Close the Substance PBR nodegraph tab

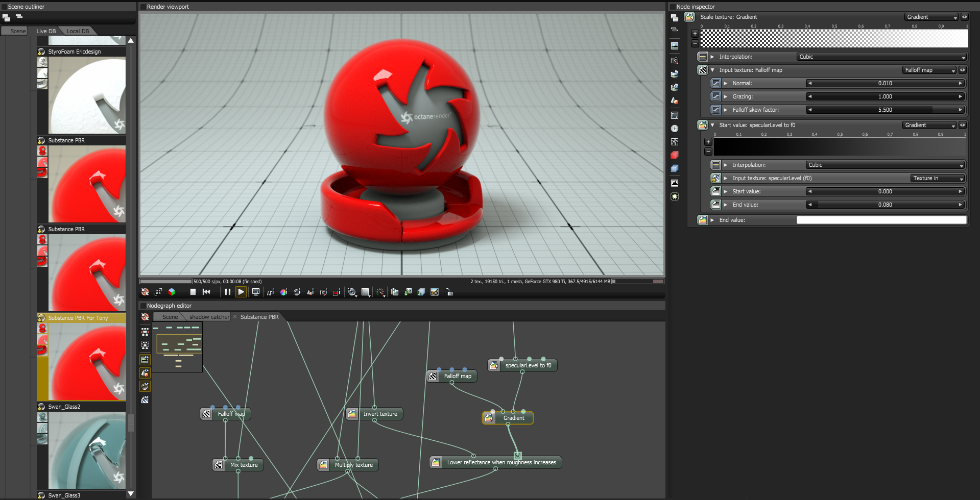point(235,317)
